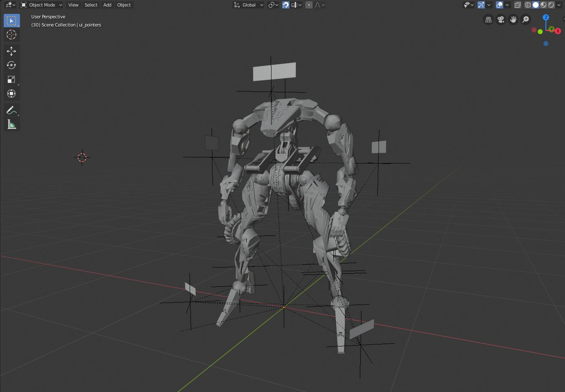Open the Add menu

tap(107, 5)
